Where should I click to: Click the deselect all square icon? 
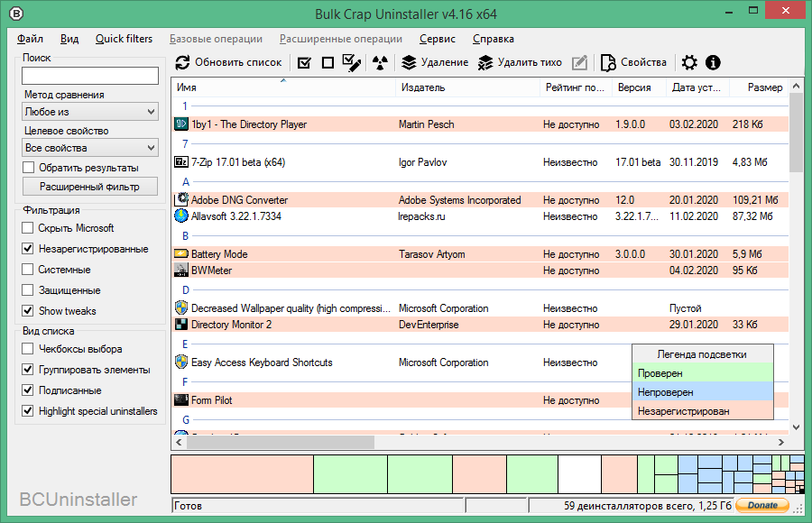(x=328, y=62)
